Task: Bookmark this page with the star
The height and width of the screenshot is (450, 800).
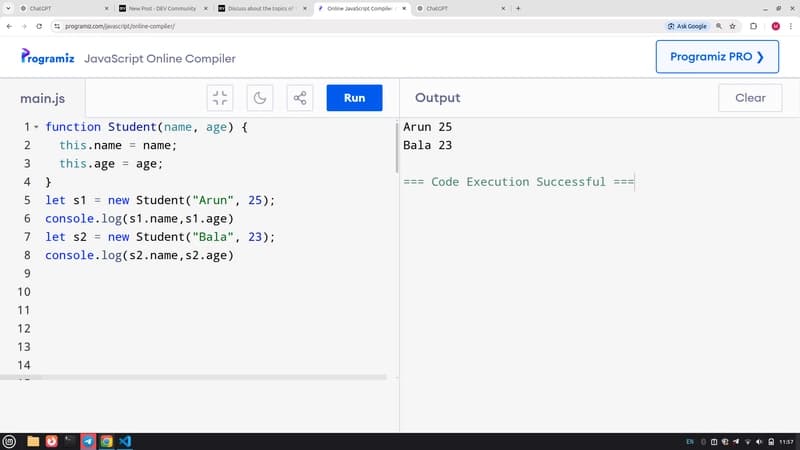Action: 732,26
